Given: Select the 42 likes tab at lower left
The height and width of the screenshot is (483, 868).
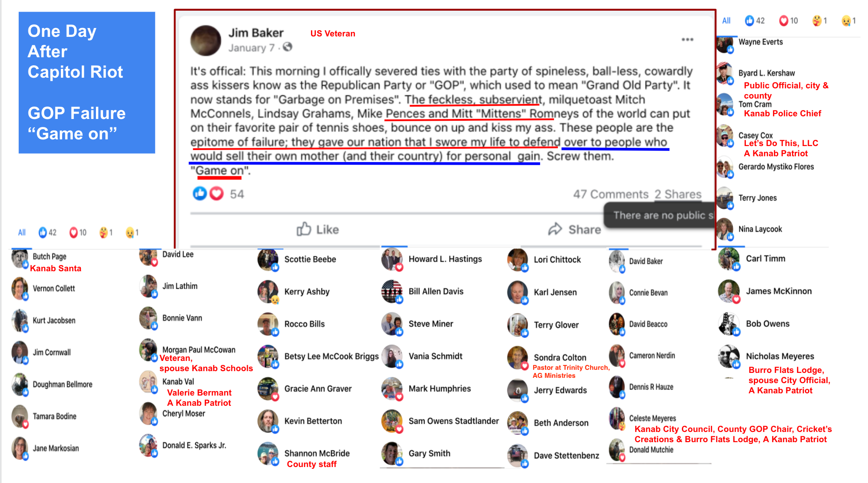Looking at the screenshot, I should tap(48, 232).
